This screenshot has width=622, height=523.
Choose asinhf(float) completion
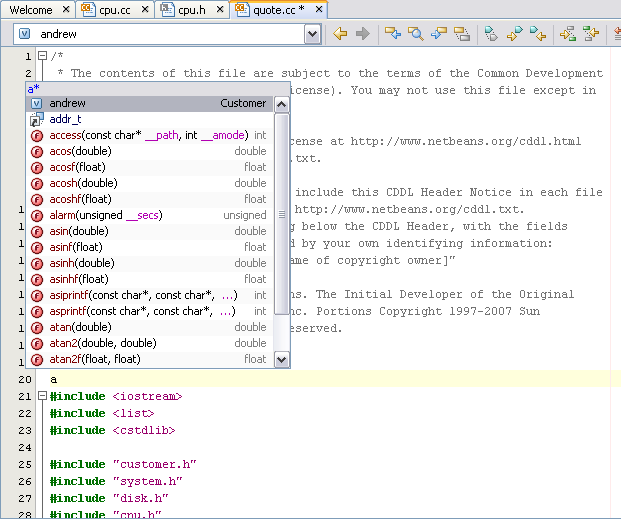pos(150,279)
